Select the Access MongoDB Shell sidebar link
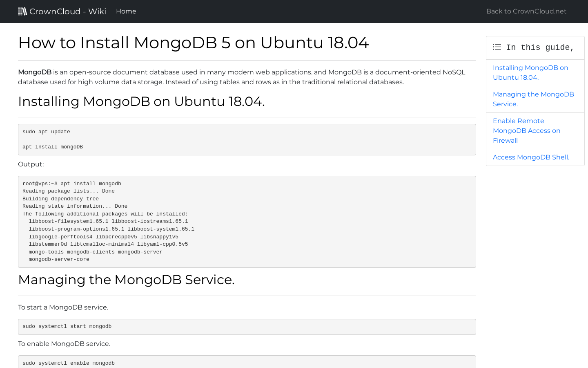Screen dimensions: 588x368 [x=531, y=157]
